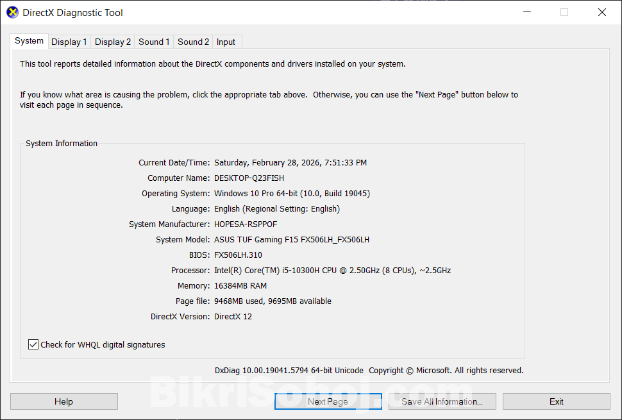This screenshot has height=420, width=622.
Task: Click the 'DirectX Version:' label
Action: pyautogui.click(x=180, y=316)
